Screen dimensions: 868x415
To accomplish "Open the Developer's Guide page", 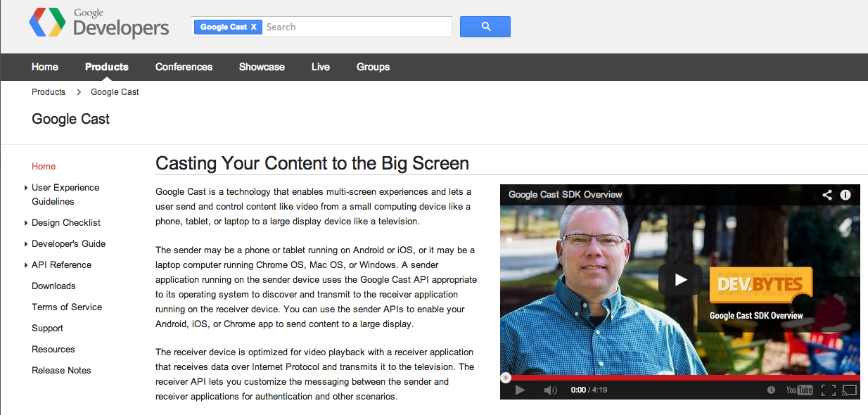I will [68, 244].
